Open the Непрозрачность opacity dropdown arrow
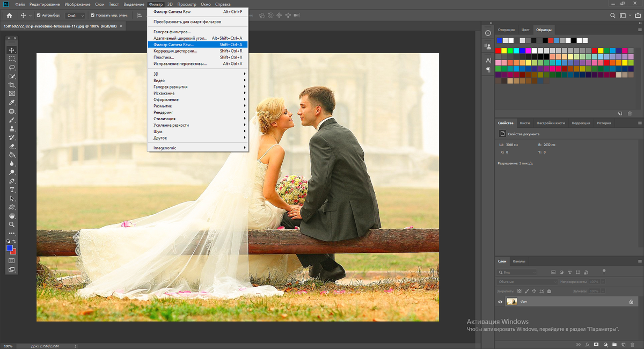Viewport: 644px width, 349px height. pos(602,281)
